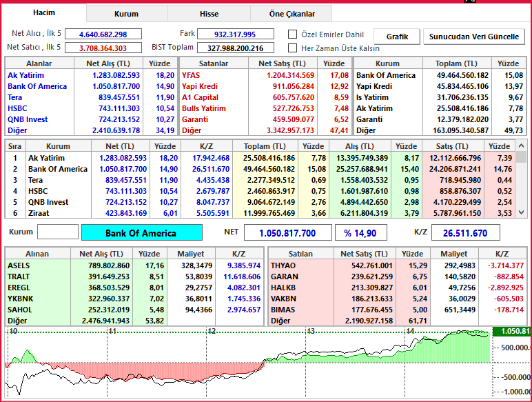Screen dimensions: 532x402
Task: Click Sıra column header
Action: coord(15,146)
